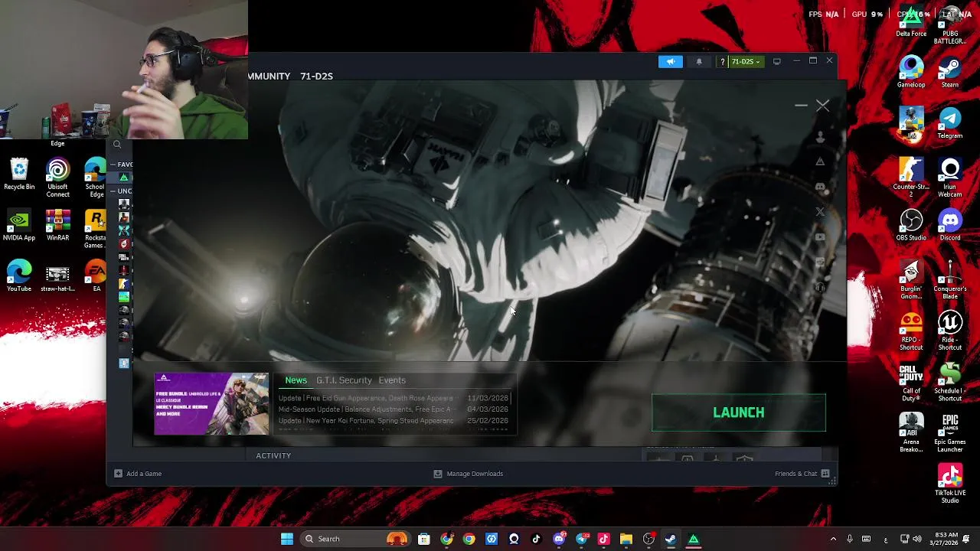The height and width of the screenshot is (551, 980).
Task: Click the green LAUNCH button
Action: click(739, 412)
